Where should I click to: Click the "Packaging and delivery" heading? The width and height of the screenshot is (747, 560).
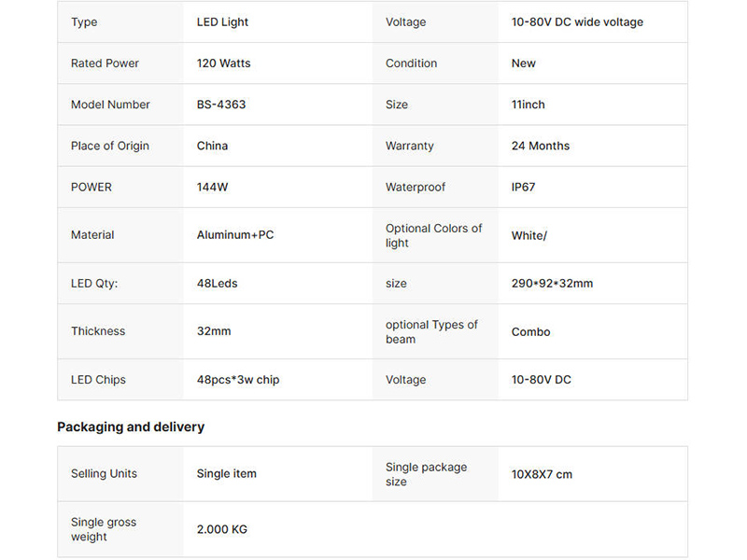pos(131,427)
